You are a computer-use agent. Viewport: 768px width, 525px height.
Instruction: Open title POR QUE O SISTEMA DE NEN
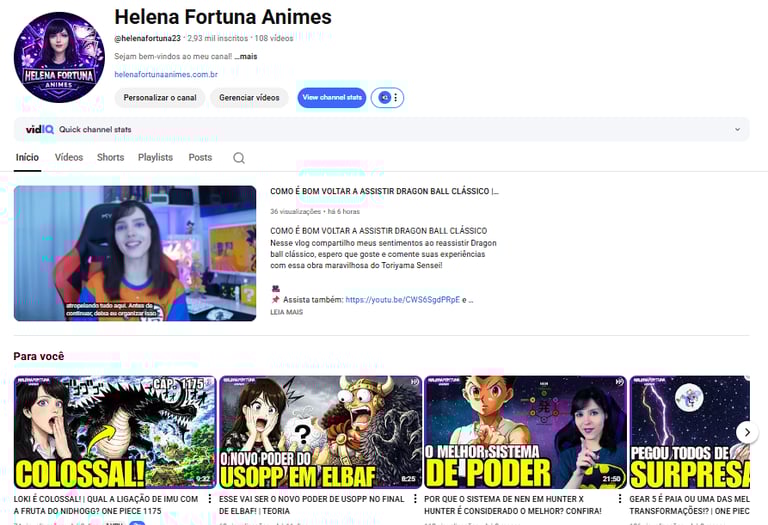click(513, 505)
